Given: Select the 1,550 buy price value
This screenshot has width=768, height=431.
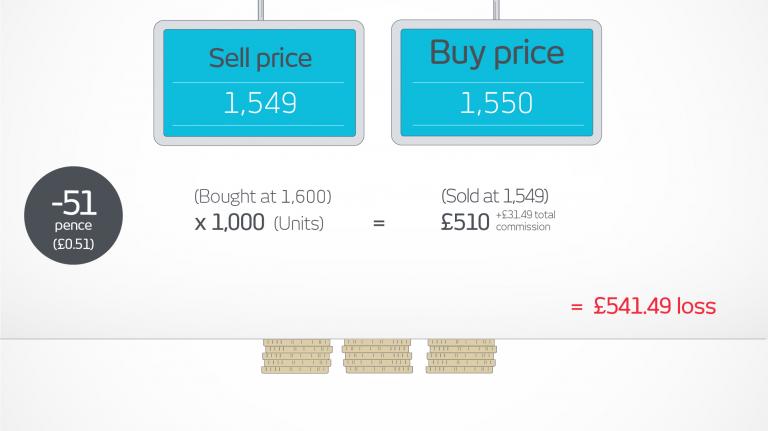Looking at the screenshot, I should (497, 103).
